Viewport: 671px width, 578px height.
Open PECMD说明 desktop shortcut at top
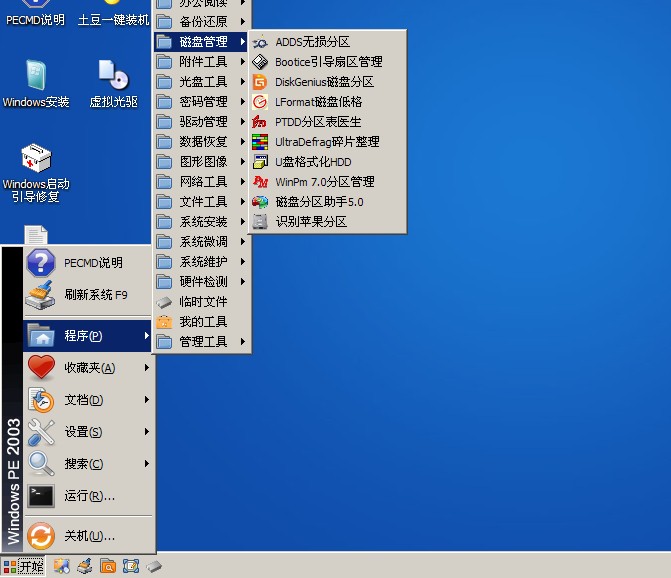point(36,13)
